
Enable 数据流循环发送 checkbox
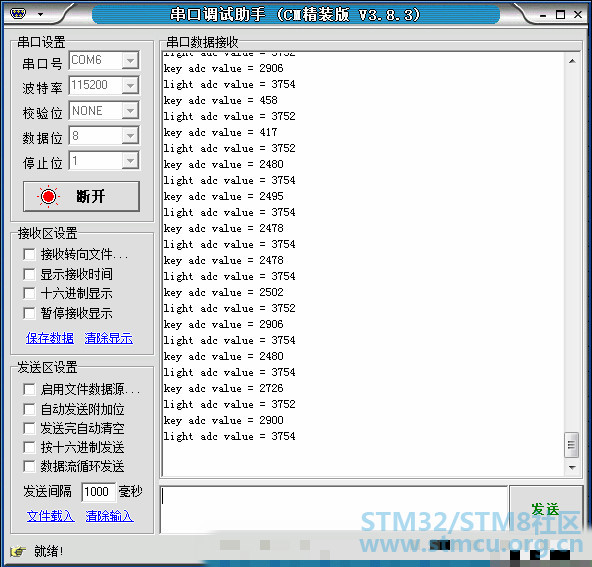[29, 467]
